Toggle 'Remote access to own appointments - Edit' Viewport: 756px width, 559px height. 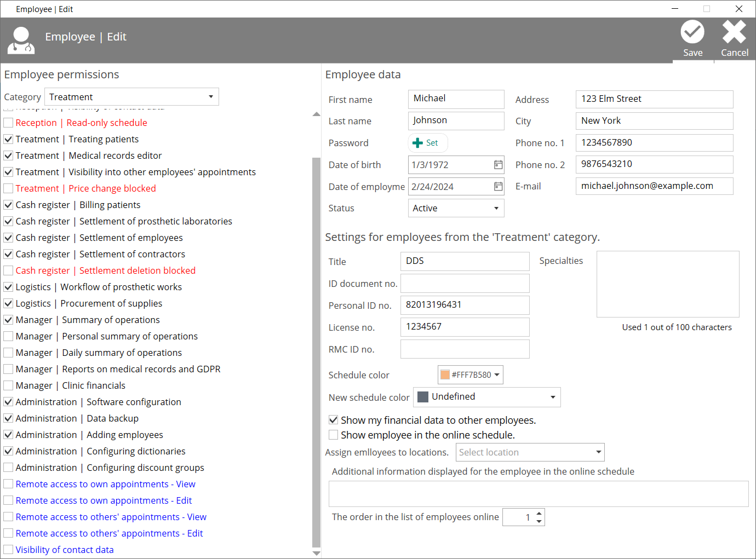click(8, 500)
